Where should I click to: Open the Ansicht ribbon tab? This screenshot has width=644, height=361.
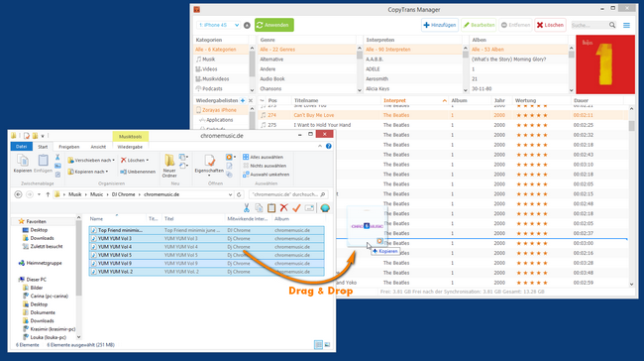98,147
